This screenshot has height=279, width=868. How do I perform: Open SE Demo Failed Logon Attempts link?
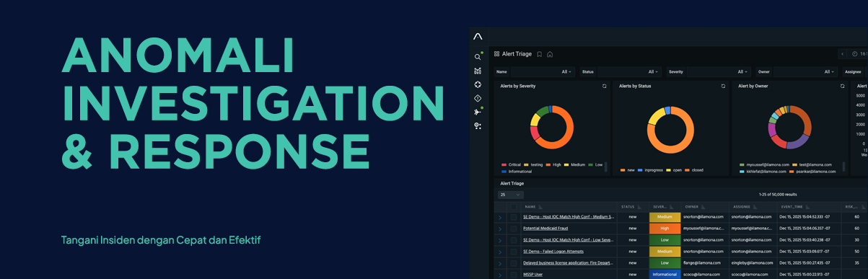pos(553,252)
